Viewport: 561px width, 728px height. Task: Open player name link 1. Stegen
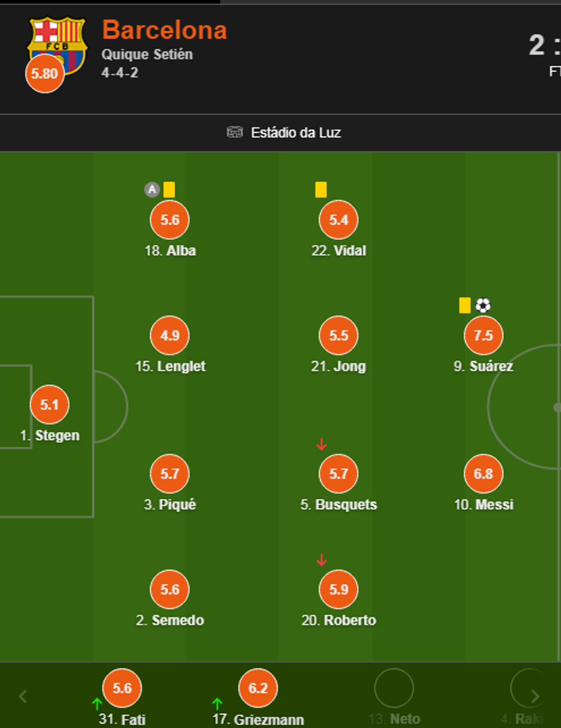(50, 435)
